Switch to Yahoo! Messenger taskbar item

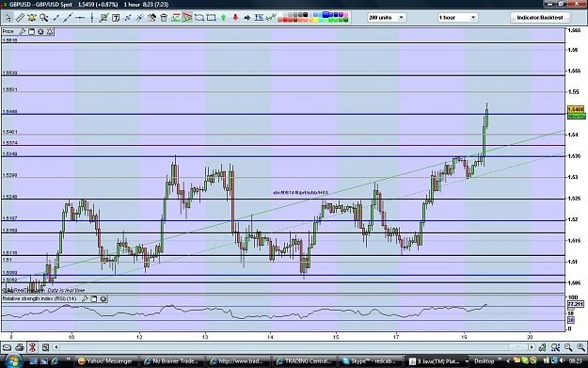pos(105,361)
